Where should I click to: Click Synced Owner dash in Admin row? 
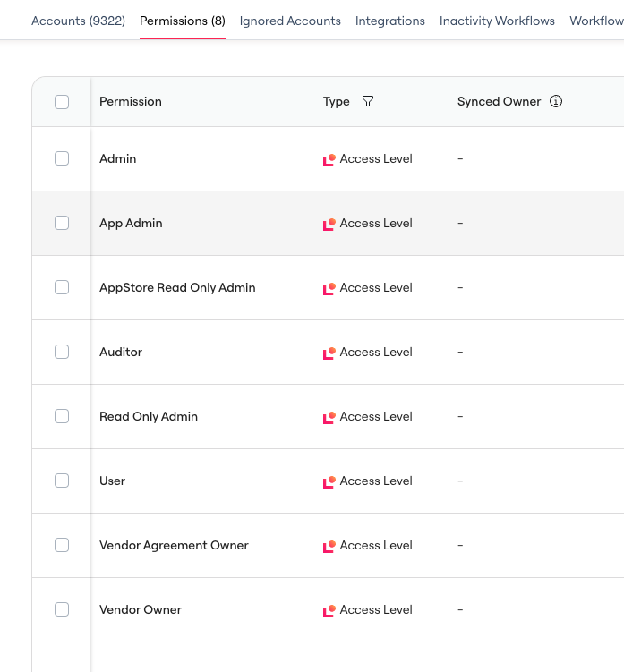460,158
